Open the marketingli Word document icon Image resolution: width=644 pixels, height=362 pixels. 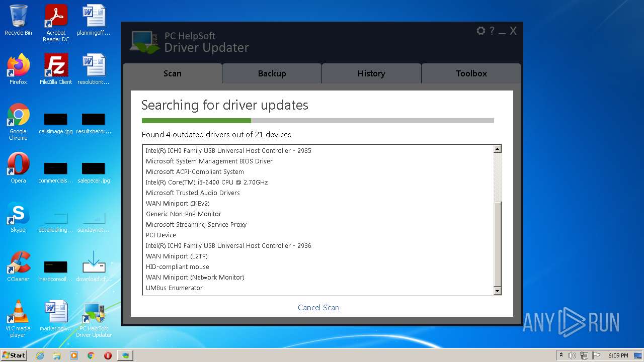[x=56, y=316]
